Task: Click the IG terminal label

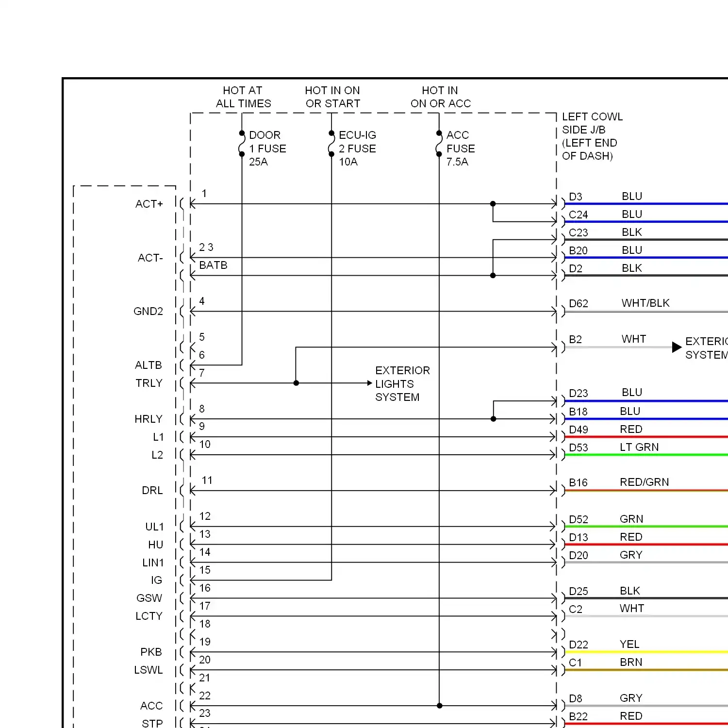Action: point(156,580)
